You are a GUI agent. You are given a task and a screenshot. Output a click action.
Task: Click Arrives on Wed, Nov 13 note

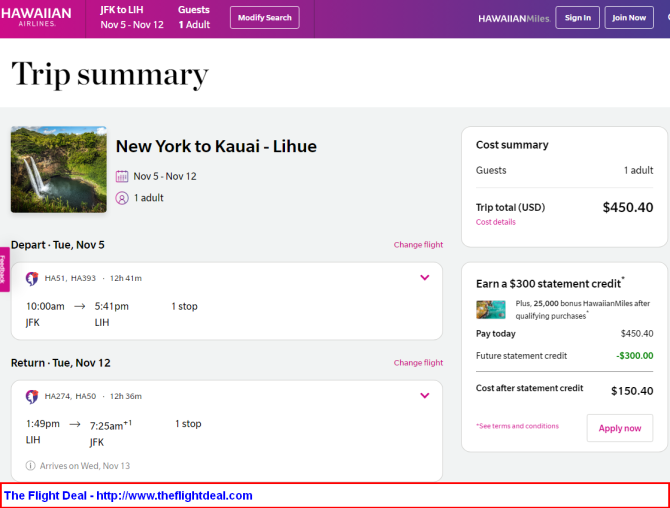coord(85,466)
